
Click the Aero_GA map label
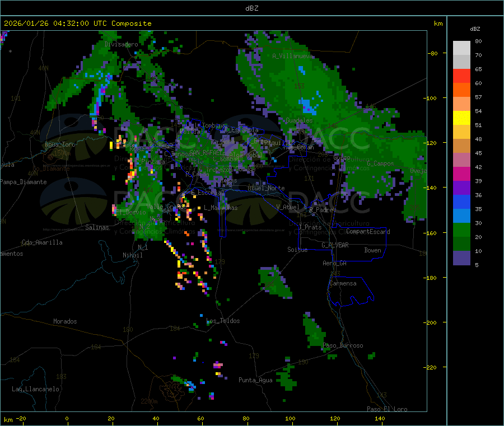[335, 263]
